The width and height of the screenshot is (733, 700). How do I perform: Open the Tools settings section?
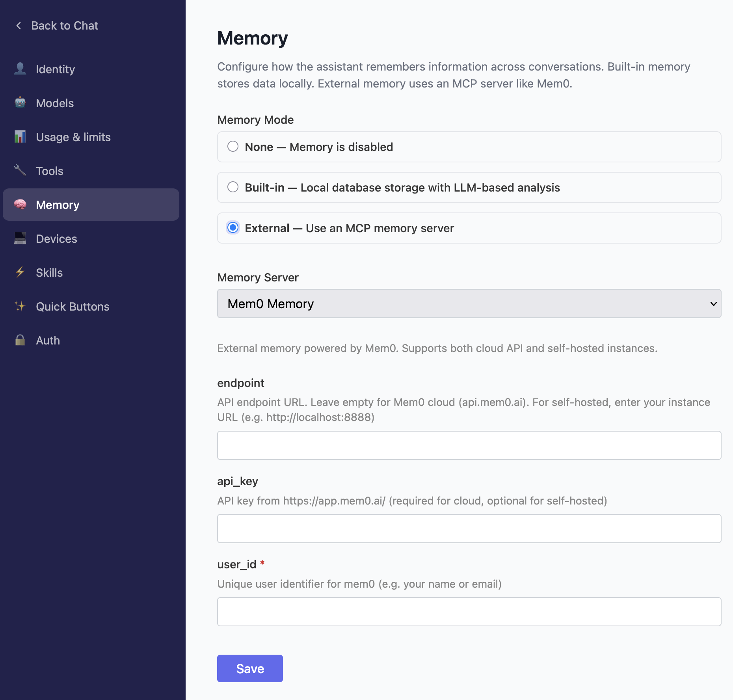coord(91,171)
